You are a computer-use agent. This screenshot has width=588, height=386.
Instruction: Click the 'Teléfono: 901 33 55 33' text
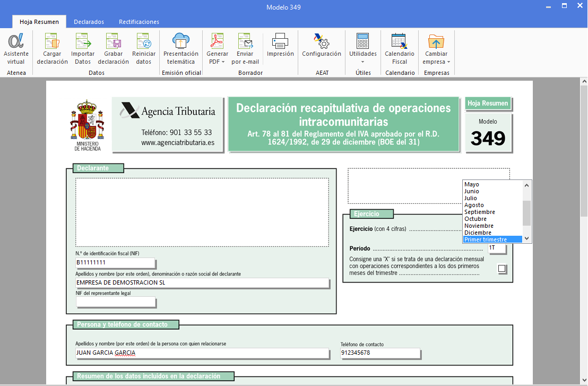pyautogui.click(x=177, y=132)
